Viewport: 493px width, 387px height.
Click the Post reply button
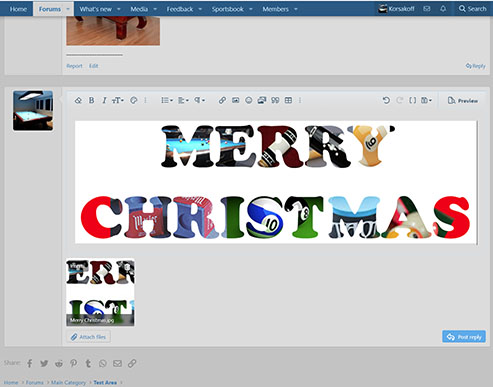464,337
